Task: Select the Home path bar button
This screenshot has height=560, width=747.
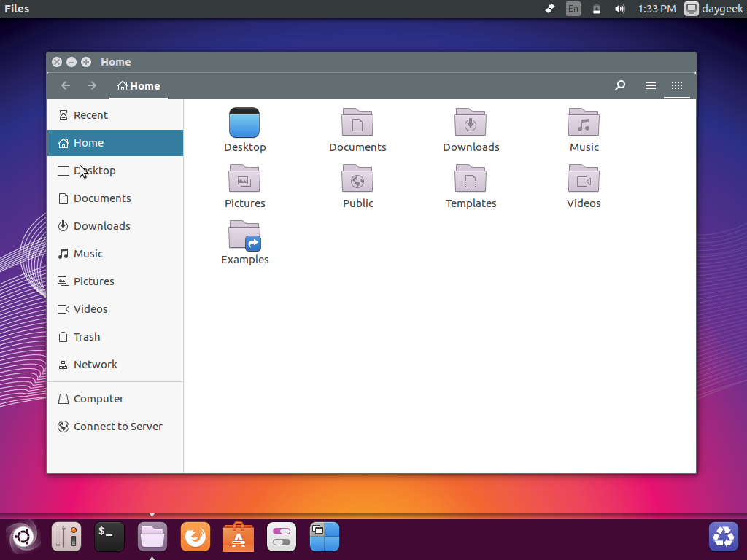Action: click(139, 86)
